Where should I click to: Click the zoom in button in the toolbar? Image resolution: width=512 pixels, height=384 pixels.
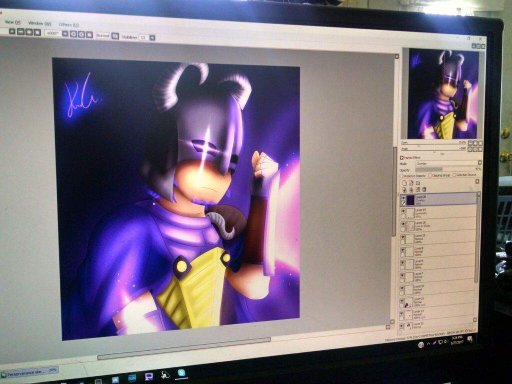pyautogui.click(x=29, y=32)
